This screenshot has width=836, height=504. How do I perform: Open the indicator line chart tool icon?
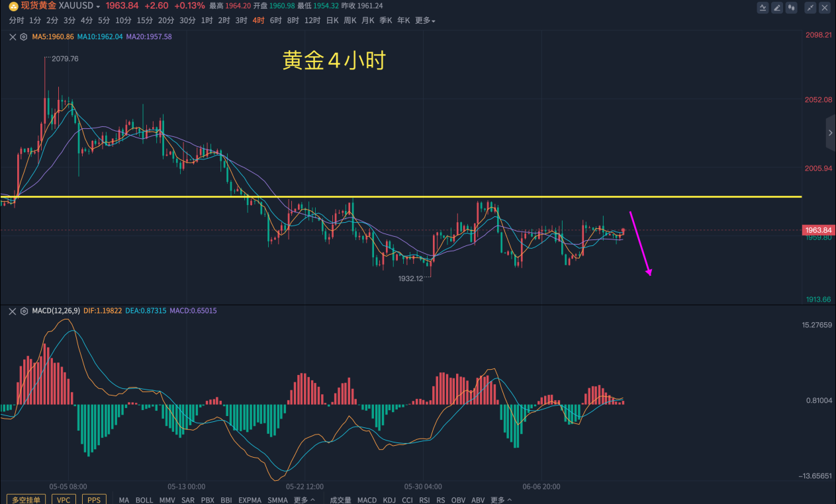(763, 8)
